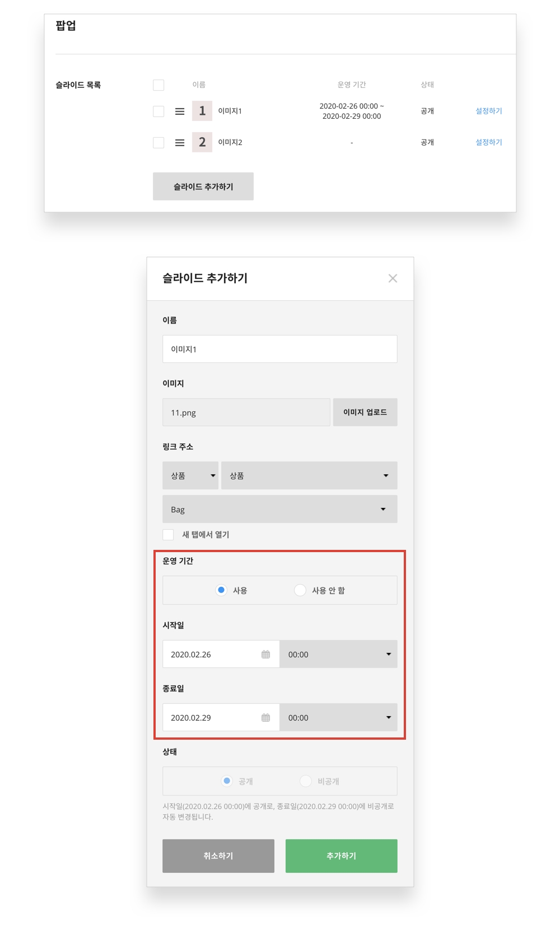The width and height of the screenshot is (560, 934).
Task: Click the green 추가하기 button
Action: tap(341, 856)
